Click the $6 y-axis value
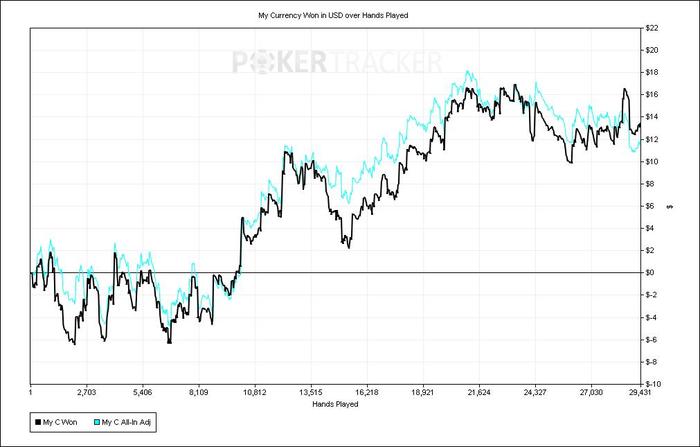This screenshot has width=700, height=447. tap(650, 206)
